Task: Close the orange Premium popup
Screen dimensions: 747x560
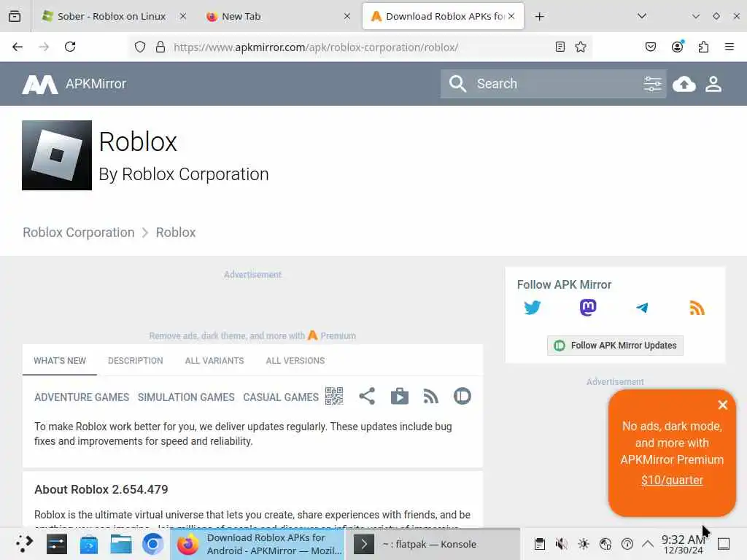Action: 722,405
